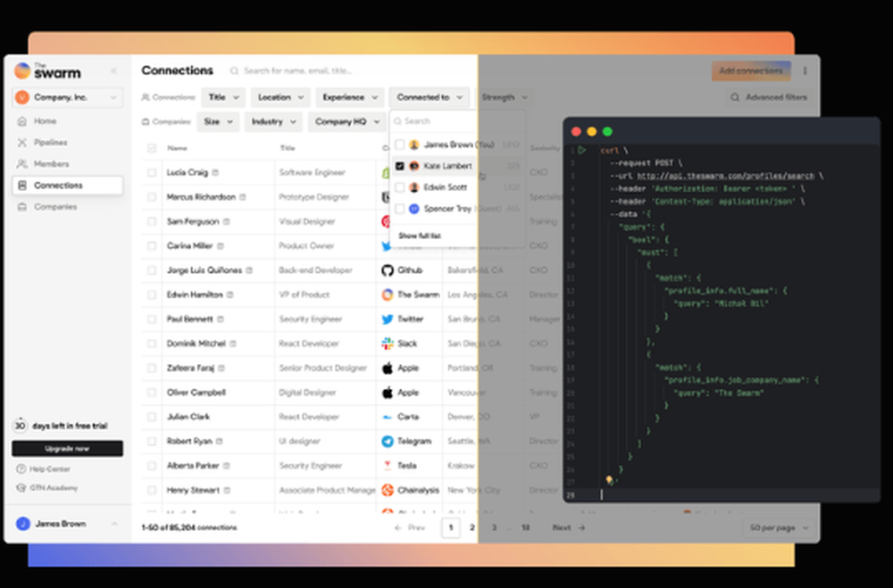Go to the Prev page

pyautogui.click(x=410, y=527)
